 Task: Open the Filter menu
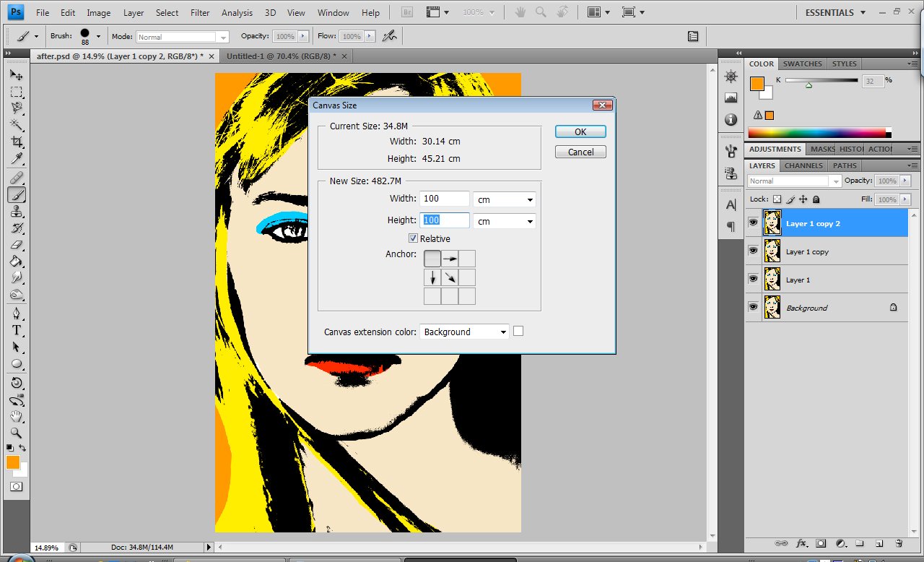pyautogui.click(x=200, y=13)
